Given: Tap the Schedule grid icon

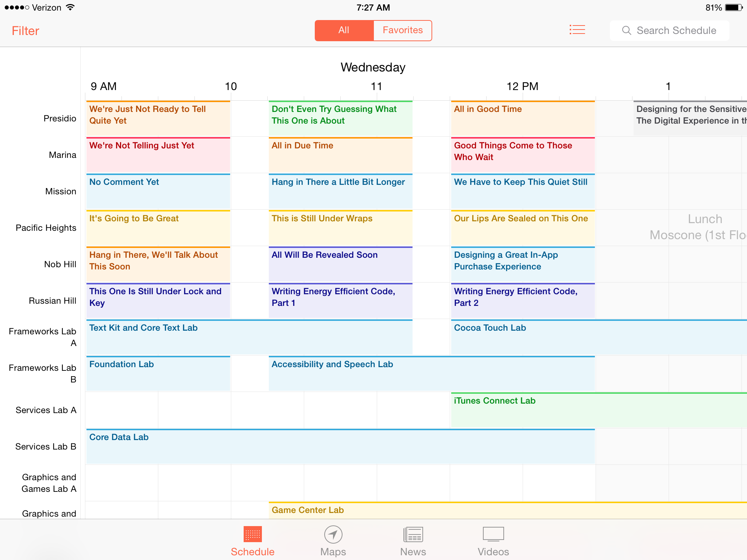Looking at the screenshot, I should coord(252,534).
